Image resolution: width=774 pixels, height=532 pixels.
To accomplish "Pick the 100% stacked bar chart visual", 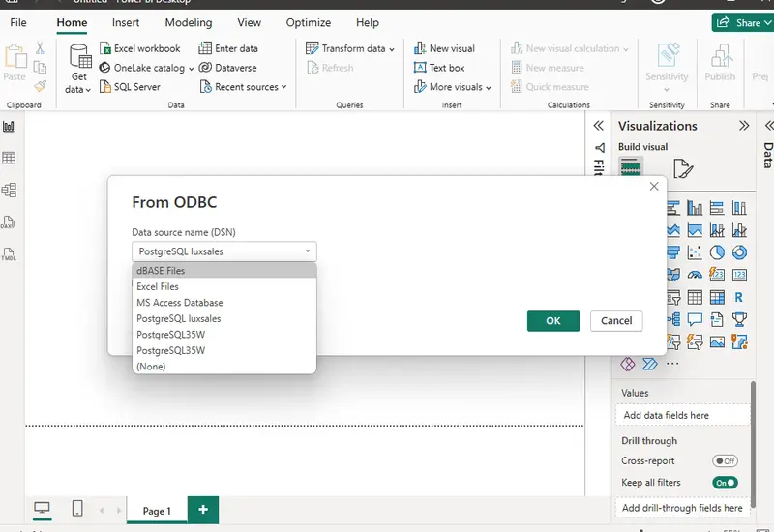I will pos(717,208).
